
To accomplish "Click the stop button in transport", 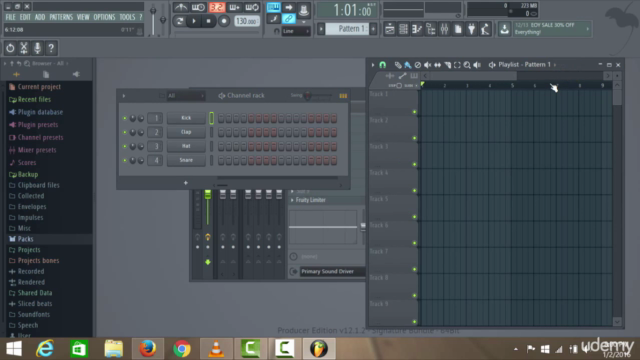I will [x=209, y=21].
